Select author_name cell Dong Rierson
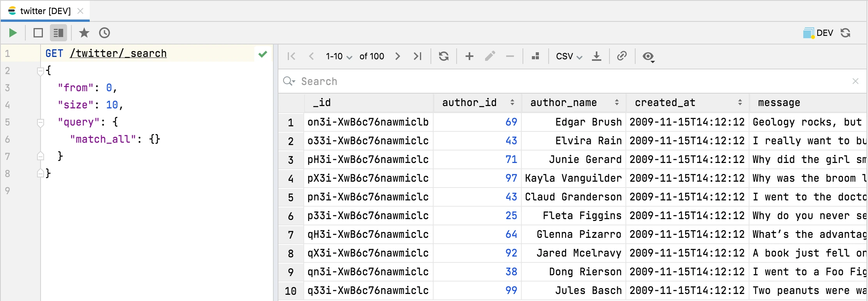868x301 pixels. tap(574, 272)
